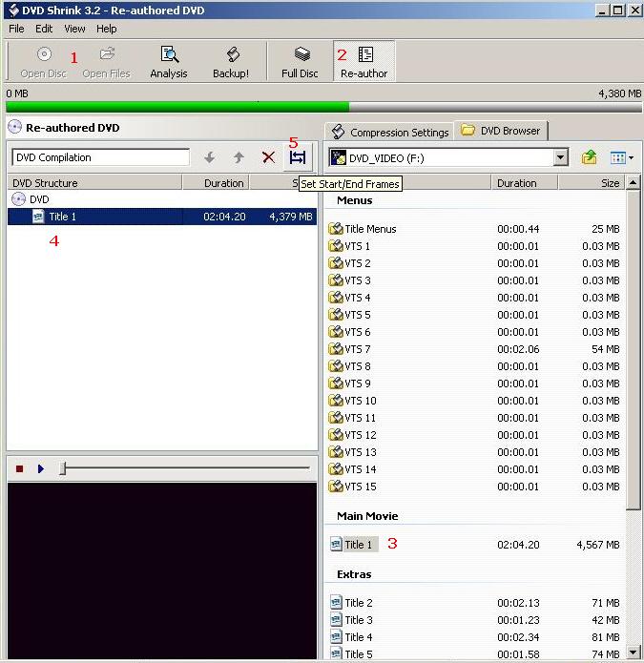Click the 02:04.20 duration in DVD Structure

[224, 217]
